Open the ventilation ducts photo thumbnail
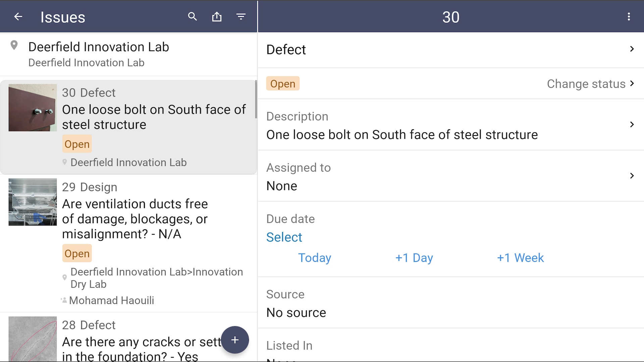 (x=33, y=202)
